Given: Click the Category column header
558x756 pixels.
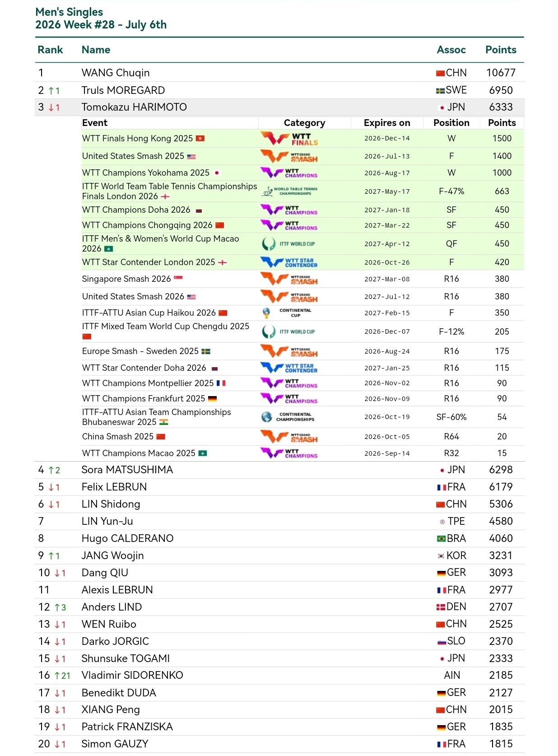Looking at the screenshot, I should click(304, 123).
